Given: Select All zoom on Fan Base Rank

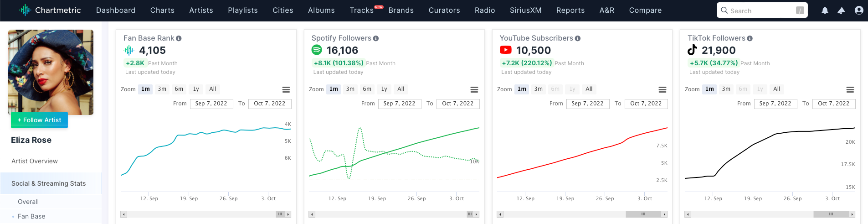Looking at the screenshot, I should coord(213,89).
